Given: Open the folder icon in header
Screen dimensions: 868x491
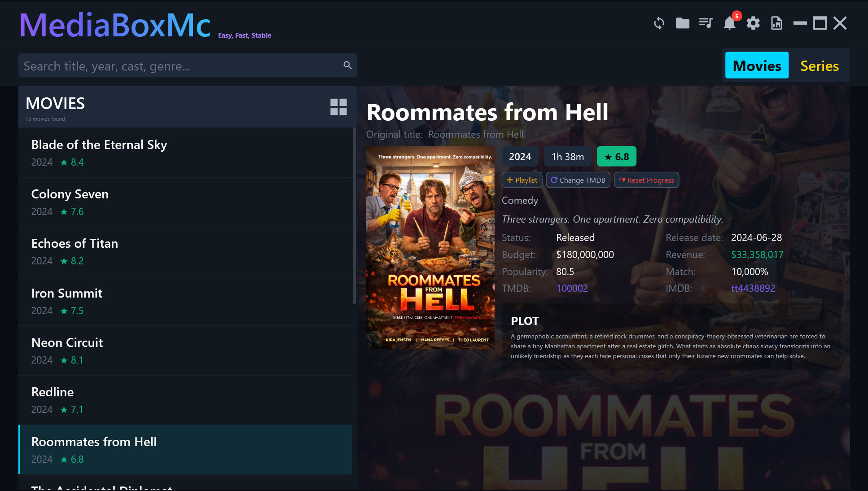Looking at the screenshot, I should (682, 23).
